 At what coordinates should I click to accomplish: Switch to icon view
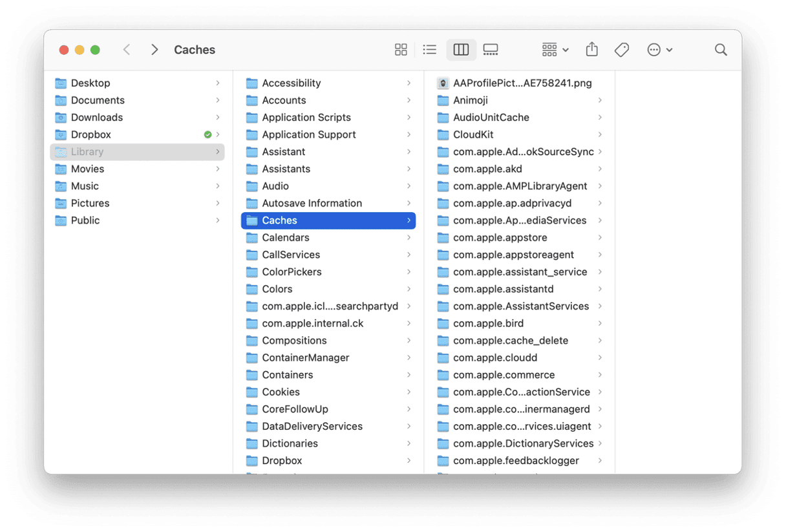click(401, 50)
